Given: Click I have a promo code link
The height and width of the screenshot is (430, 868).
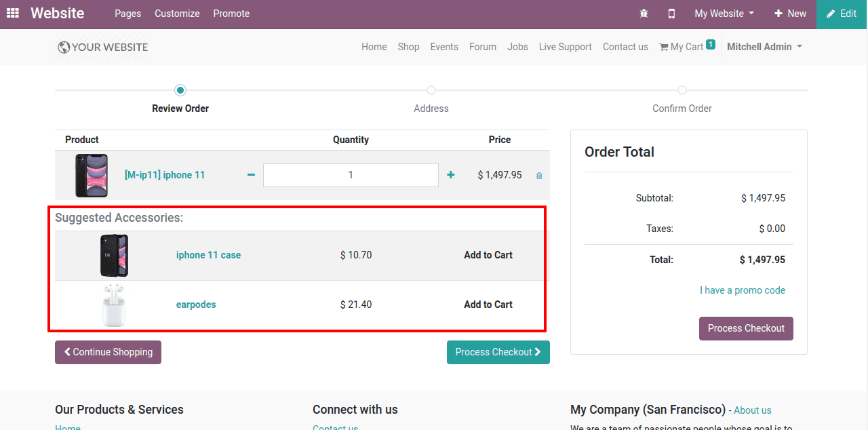Looking at the screenshot, I should [x=742, y=290].
